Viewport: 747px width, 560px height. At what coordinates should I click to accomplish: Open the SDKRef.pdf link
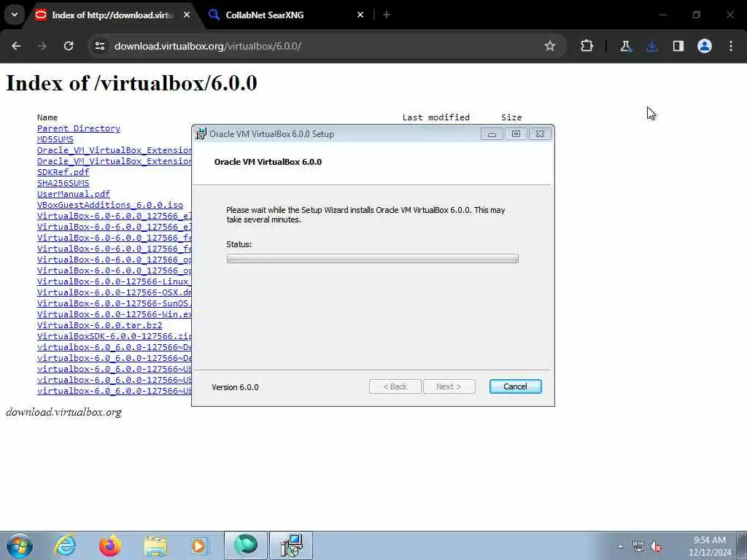(63, 172)
